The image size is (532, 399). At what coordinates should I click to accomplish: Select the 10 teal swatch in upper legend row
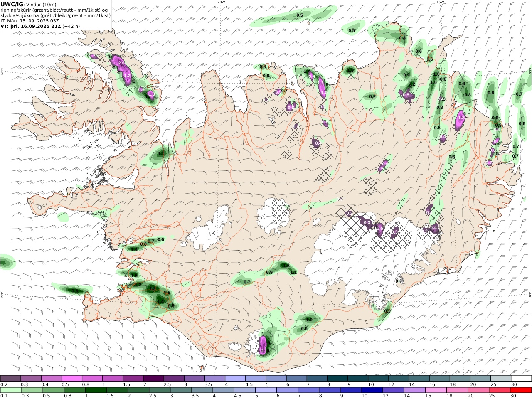378,378
